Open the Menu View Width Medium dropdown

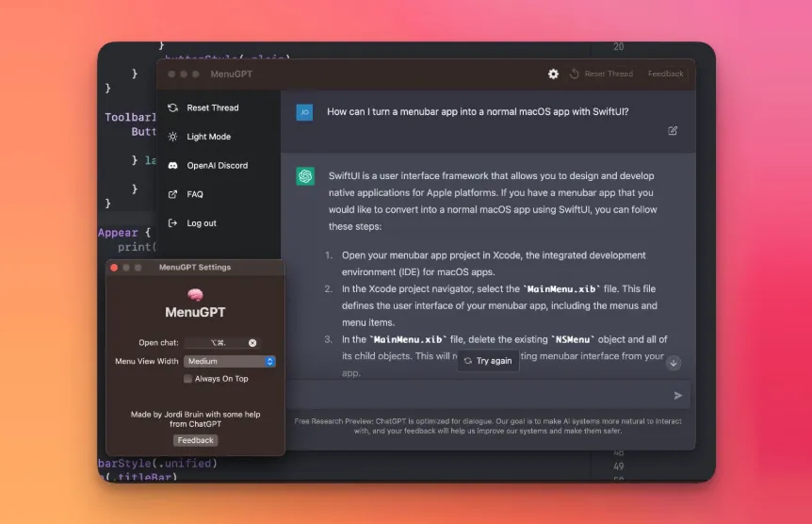(x=230, y=361)
